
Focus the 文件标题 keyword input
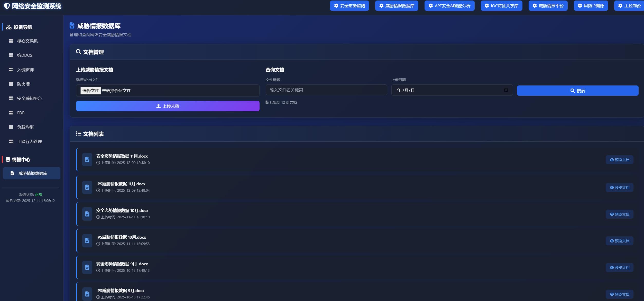(x=326, y=90)
